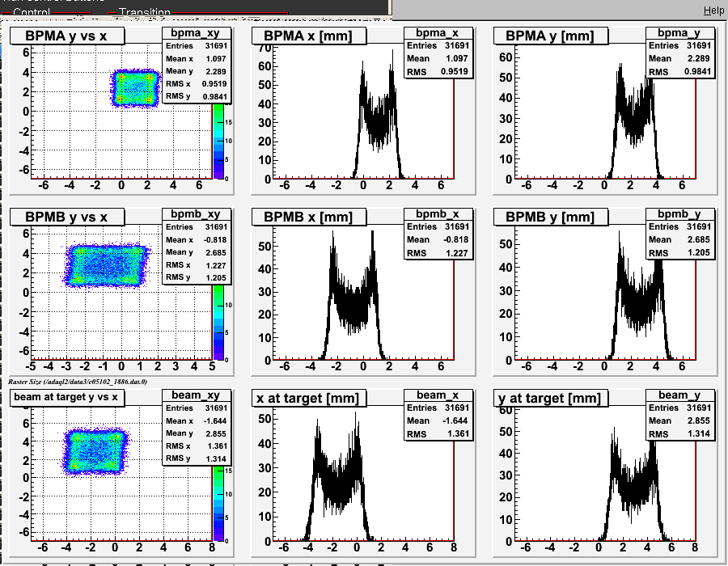Click RMS 1.227 in bpmb_x stats
Image resolution: width=728 pixels, height=566 pixels.
click(438, 253)
